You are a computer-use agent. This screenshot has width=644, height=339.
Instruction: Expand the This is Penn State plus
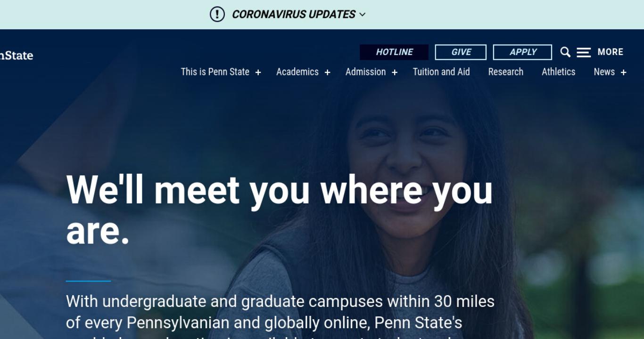click(258, 73)
